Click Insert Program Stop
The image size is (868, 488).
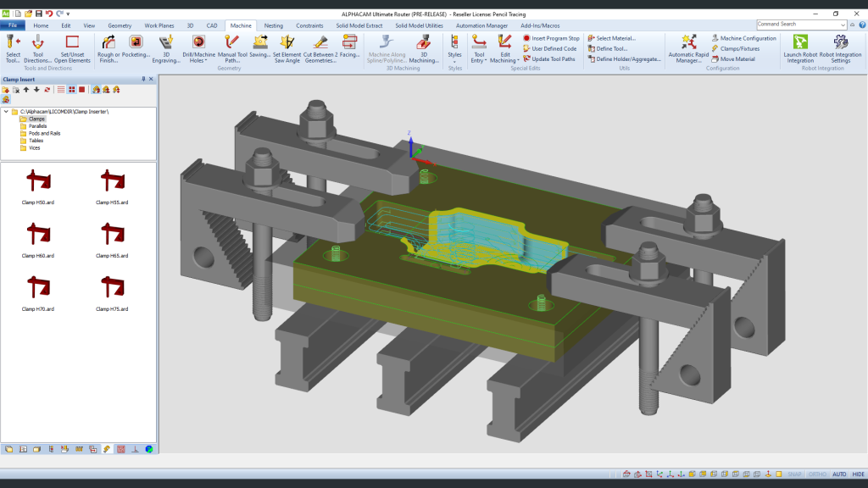[x=552, y=37]
